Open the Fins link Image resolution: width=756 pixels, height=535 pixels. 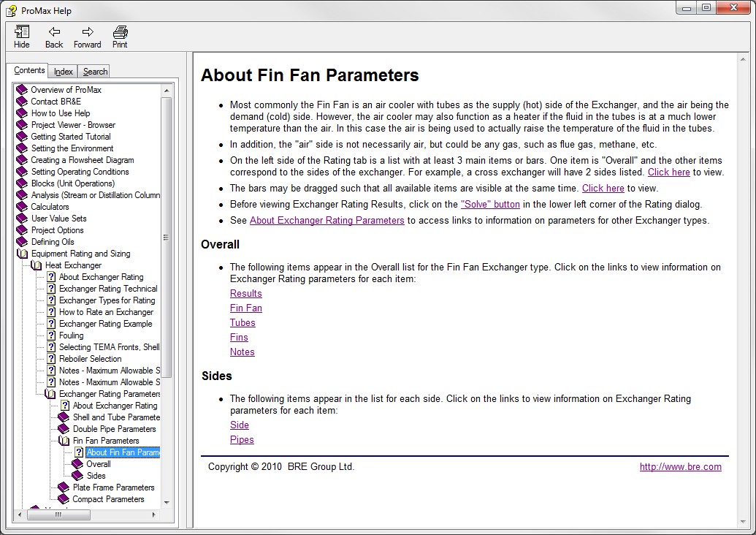(x=239, y=337)
